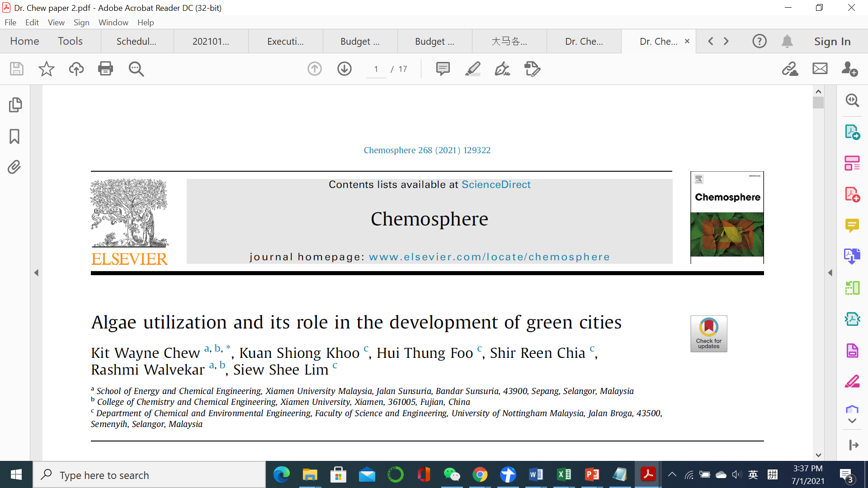Click the vertical scrollbar thumb
Image resolution: width=868 pixels, height=488 pixels.
pos(818,103)
